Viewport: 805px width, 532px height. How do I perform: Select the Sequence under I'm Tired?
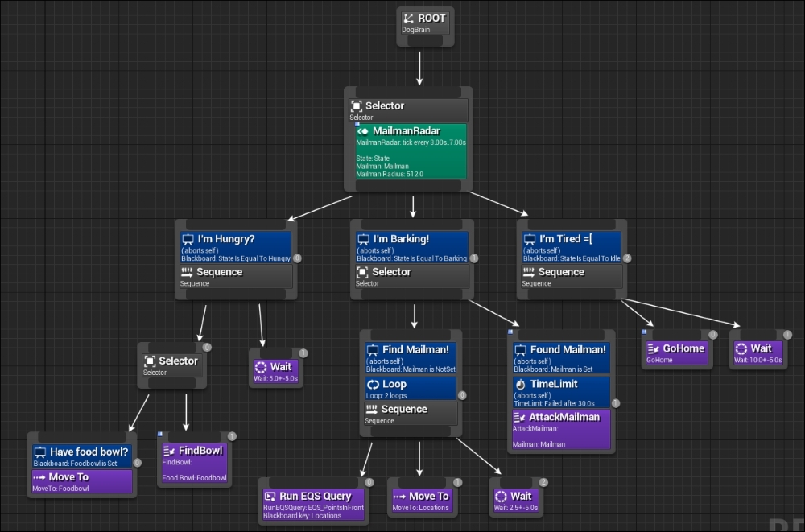[x=572, y=276]
